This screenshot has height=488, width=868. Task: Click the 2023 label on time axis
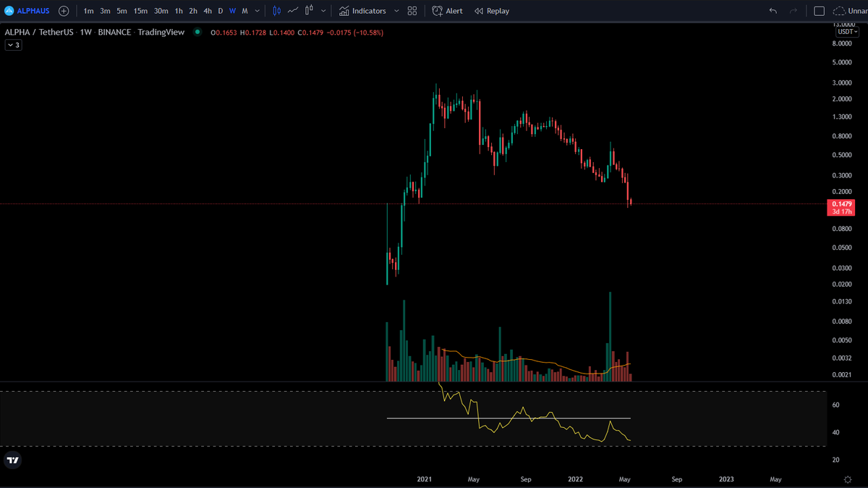tap(726, 479)
